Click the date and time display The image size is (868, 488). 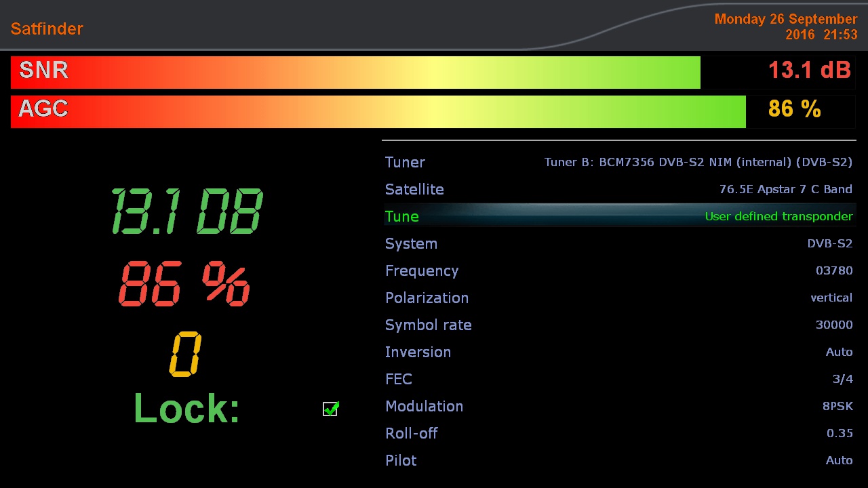coord(786,26)
